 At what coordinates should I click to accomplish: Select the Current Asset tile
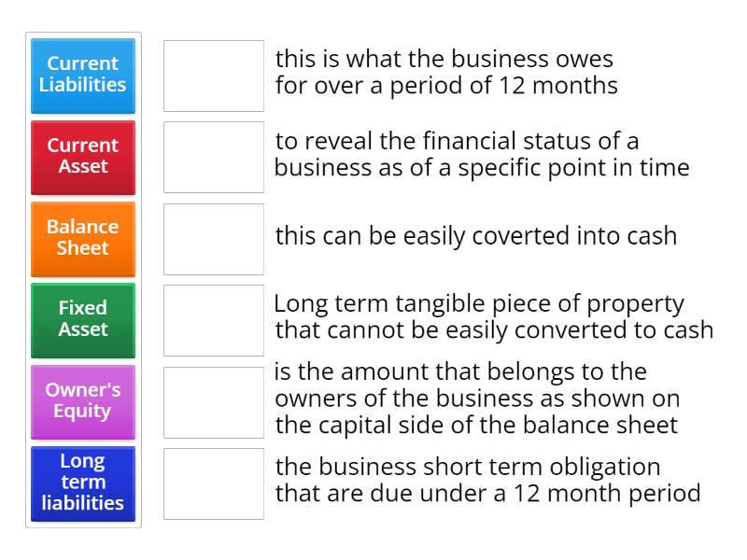(83, 157)
